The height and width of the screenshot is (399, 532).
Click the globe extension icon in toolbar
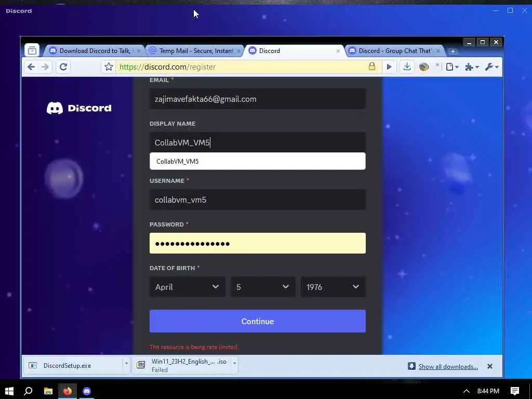click(x=424, y=67)
